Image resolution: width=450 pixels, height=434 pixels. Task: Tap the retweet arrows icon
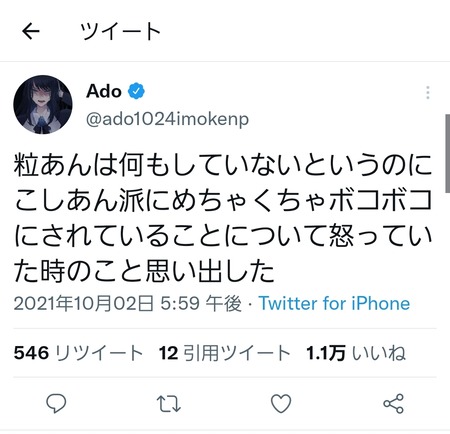point(169,404)
